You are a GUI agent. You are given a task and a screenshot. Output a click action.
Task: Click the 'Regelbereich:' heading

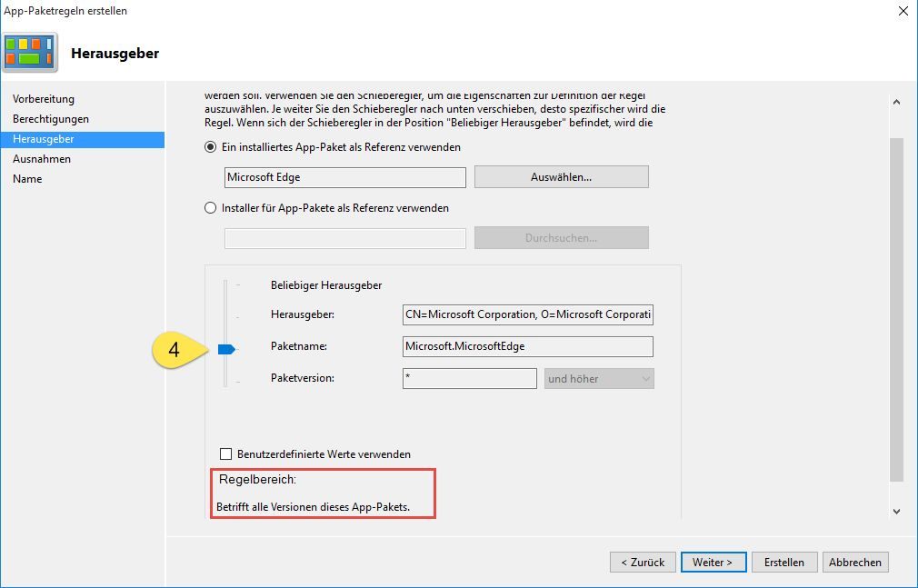coord(257,479)
